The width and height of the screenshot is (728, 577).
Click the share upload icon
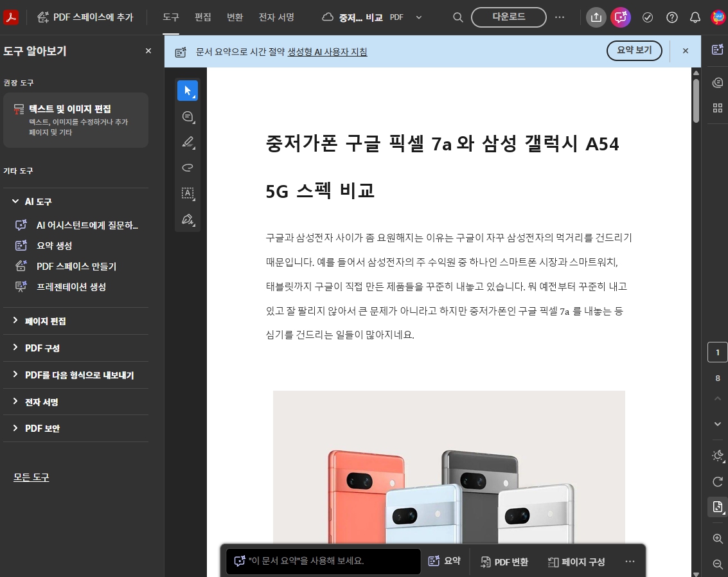(596, 17)
